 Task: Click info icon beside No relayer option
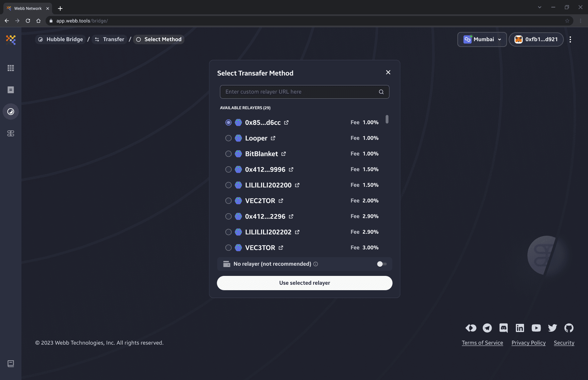click(316, 264)
